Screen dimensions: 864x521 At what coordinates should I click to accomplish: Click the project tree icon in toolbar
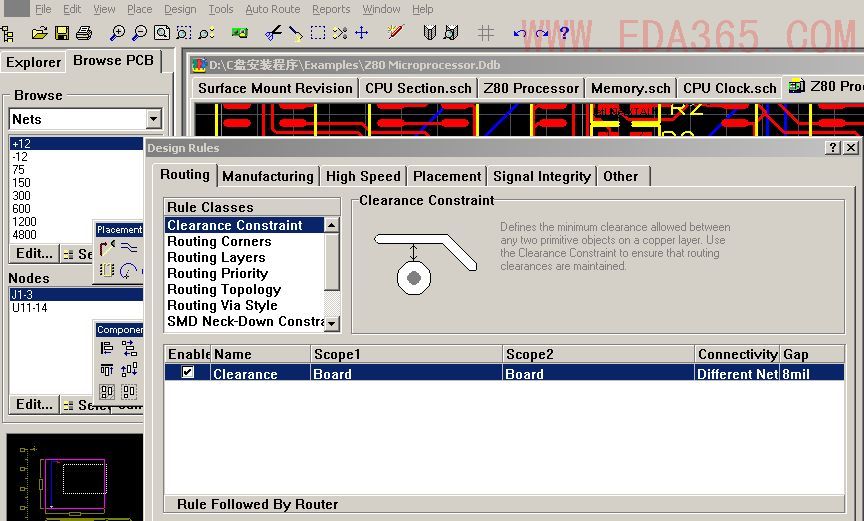point(8,34)
